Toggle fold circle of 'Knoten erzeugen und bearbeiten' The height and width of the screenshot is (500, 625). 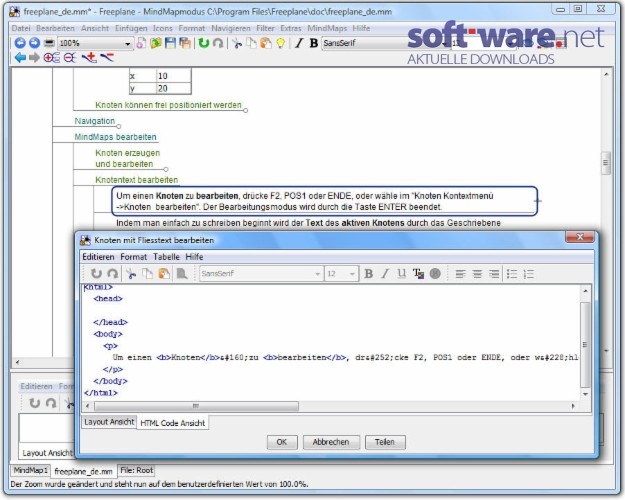166,169
